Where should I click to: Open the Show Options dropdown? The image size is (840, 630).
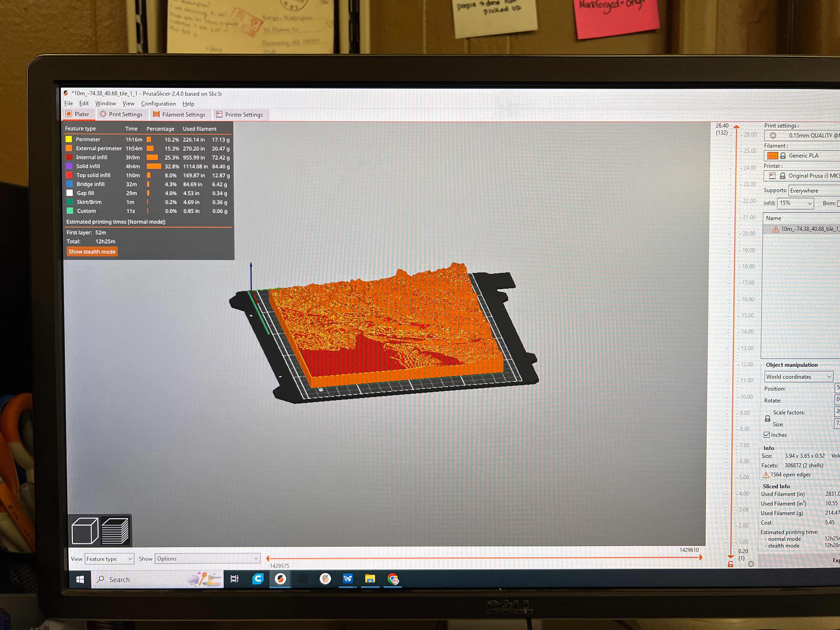point(208,559)
